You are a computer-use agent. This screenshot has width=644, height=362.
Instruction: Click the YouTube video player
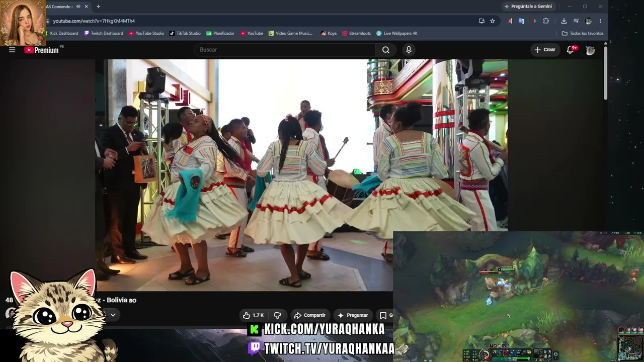[302, 175]
